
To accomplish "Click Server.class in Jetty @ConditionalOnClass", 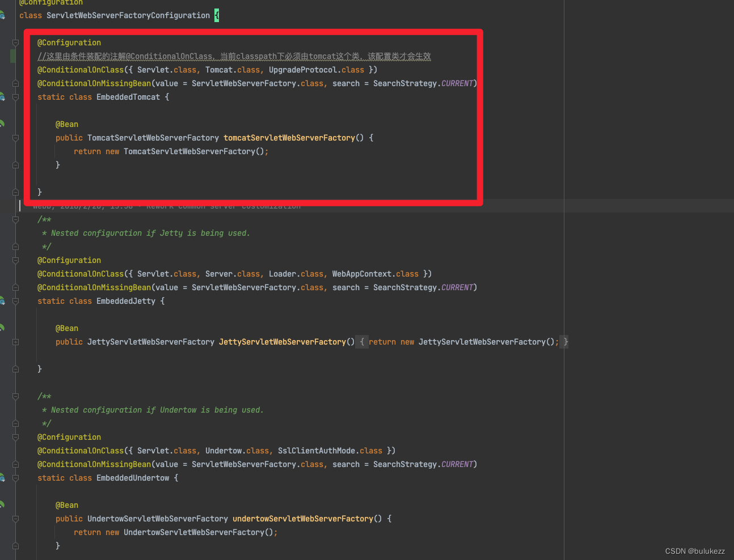I will click(233, 274).
